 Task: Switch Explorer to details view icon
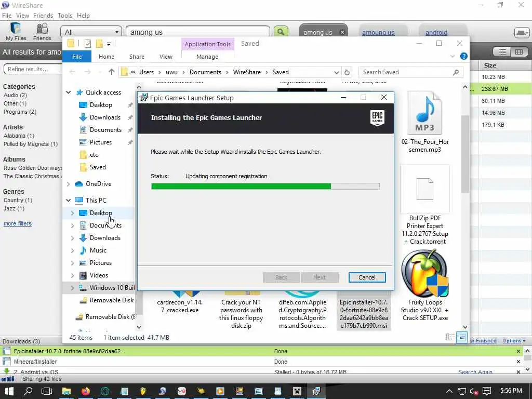450,337
